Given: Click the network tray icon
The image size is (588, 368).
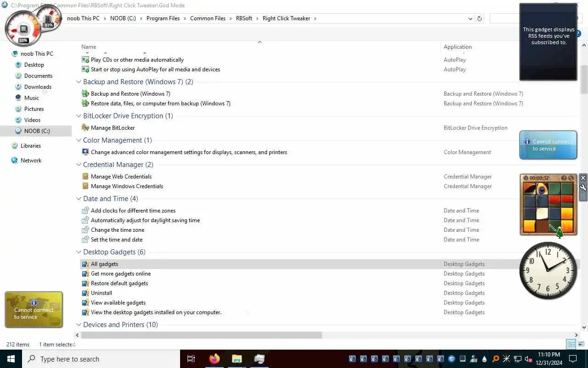Looking at the screenshot, I should pos(517,359).
